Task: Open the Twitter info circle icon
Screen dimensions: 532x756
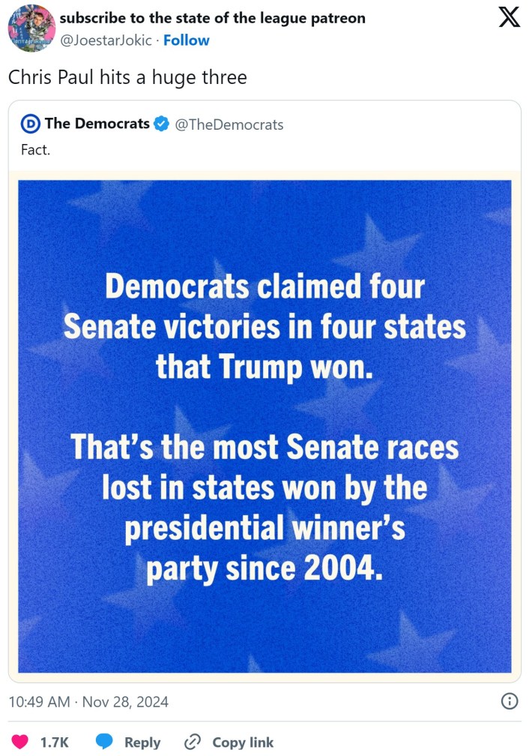Action: 509,702
